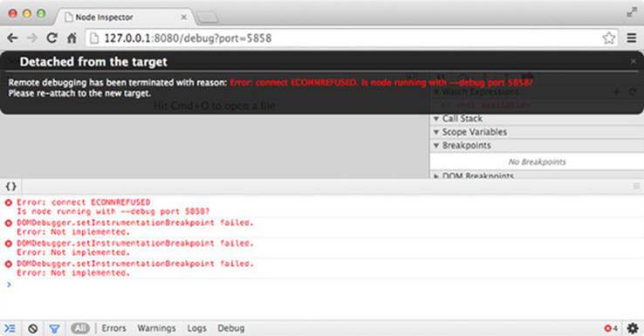Reload the Node Inspector page
The width and height of the screenshot is (644, 336).
pos(51,38)
